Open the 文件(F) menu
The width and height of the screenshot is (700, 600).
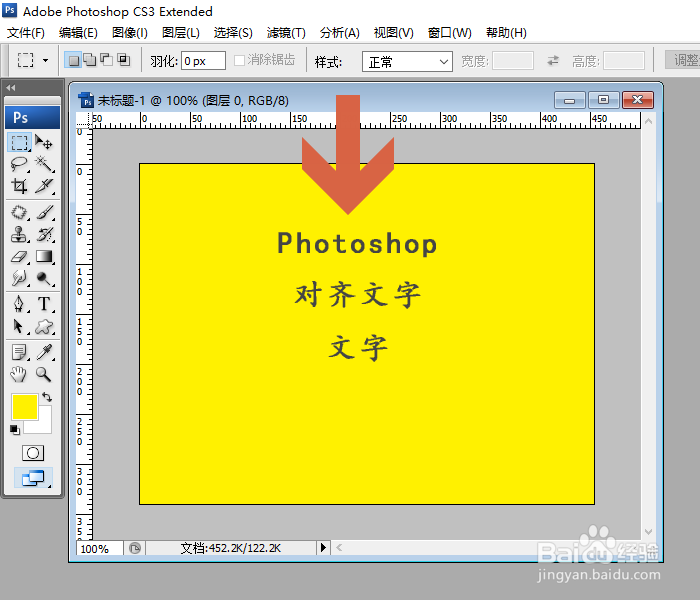coord(25,33)
